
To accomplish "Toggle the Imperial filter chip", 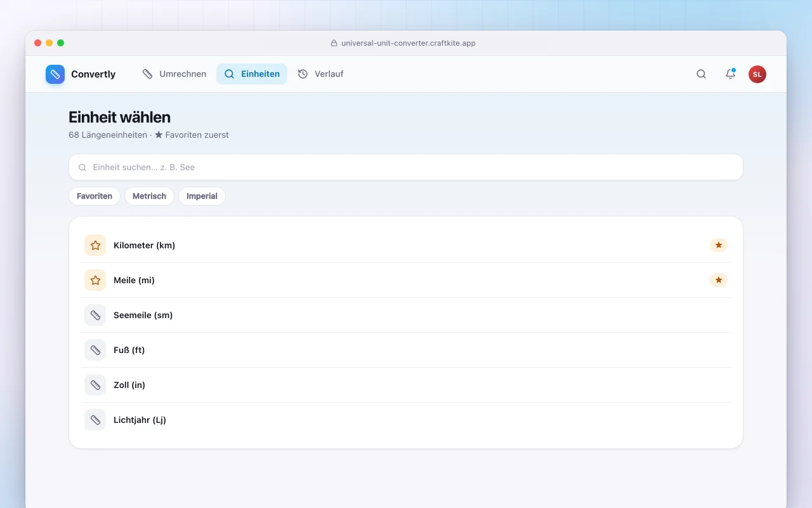I will tap(202, 196).
